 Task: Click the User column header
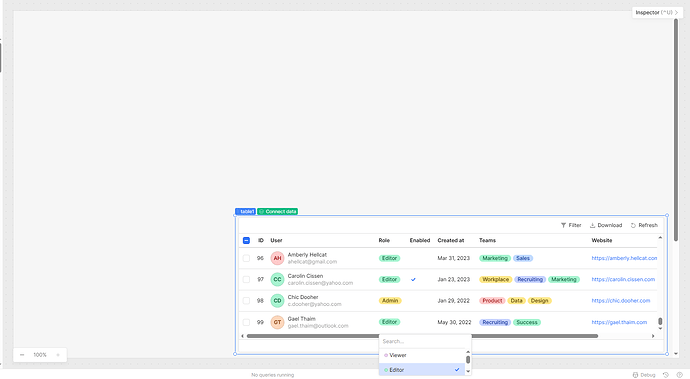point(276,240)
